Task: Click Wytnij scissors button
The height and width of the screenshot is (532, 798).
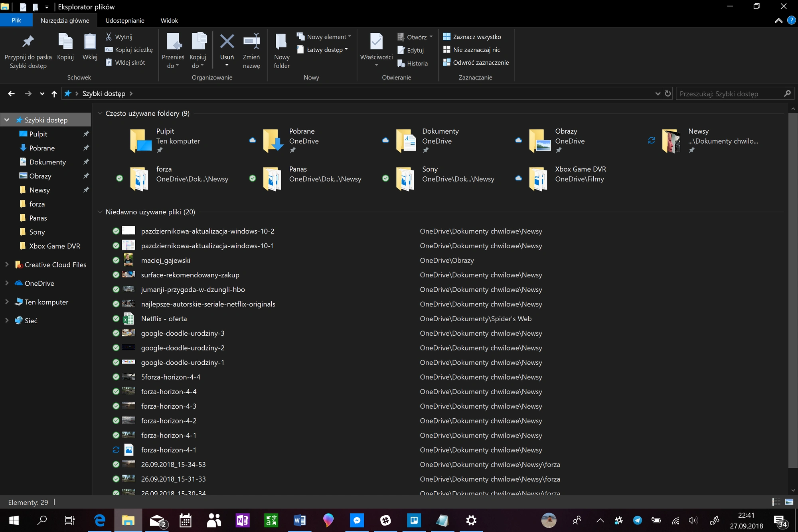Action: point(119,37)
